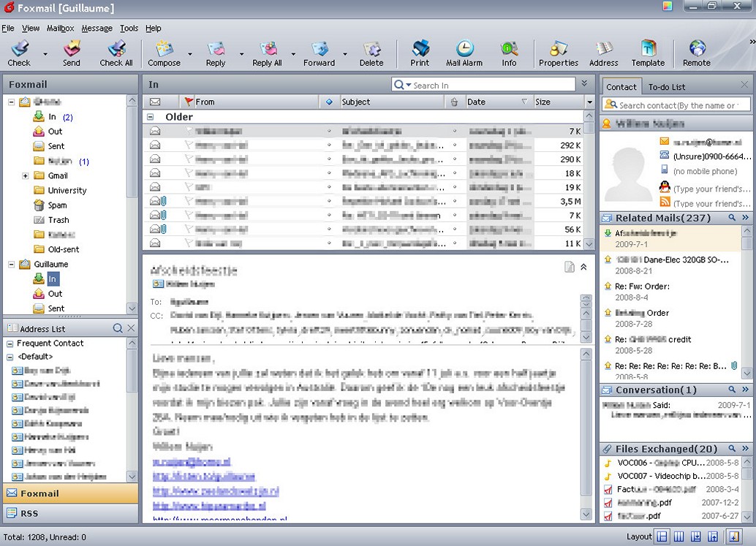
Task: Switch to the To-do List tab
Action: tap(667, 87)
